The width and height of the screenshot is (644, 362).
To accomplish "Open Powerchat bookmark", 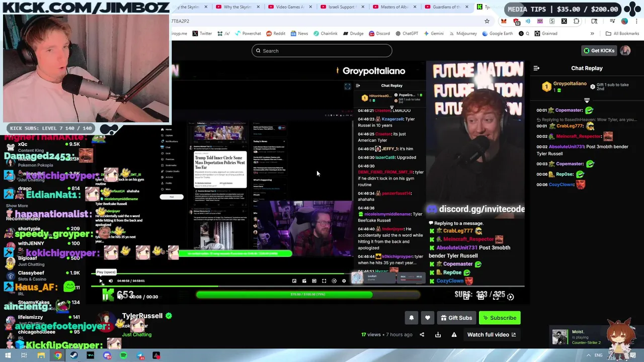I will pos(248,34).
